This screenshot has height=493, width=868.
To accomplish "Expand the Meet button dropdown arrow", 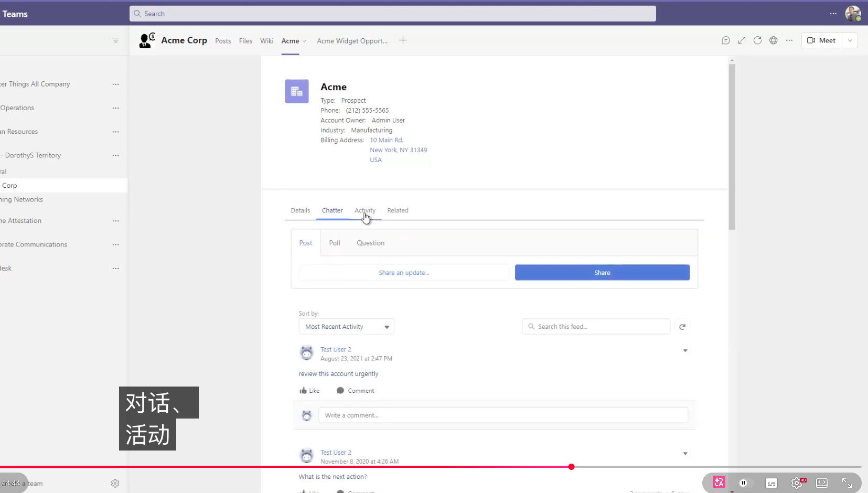I will (x=850, y=40).
